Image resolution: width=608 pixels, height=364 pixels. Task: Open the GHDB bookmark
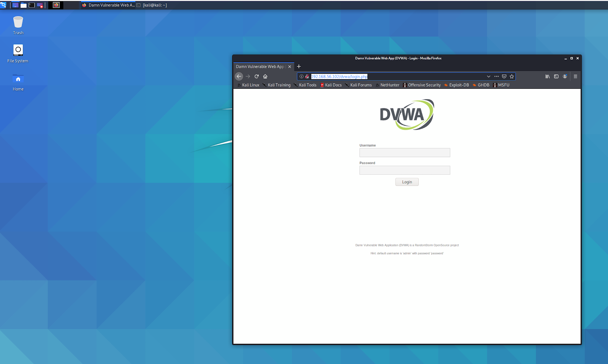(481, 85)
